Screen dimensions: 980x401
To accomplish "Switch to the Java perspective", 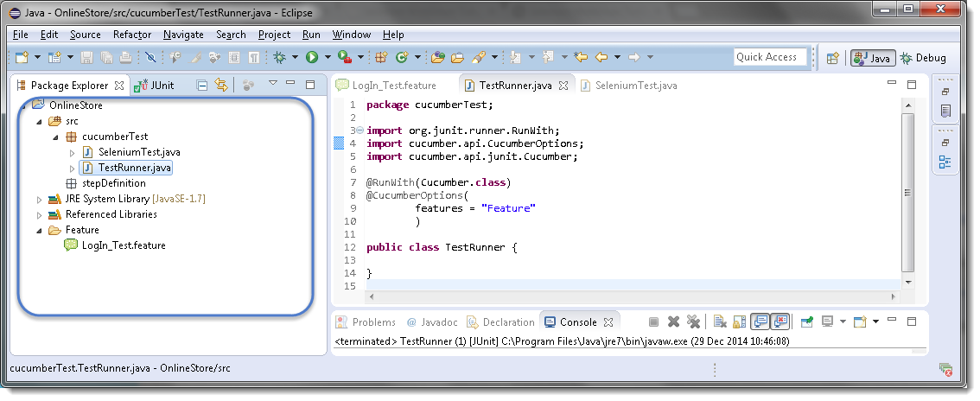I will tap(873, 58).
